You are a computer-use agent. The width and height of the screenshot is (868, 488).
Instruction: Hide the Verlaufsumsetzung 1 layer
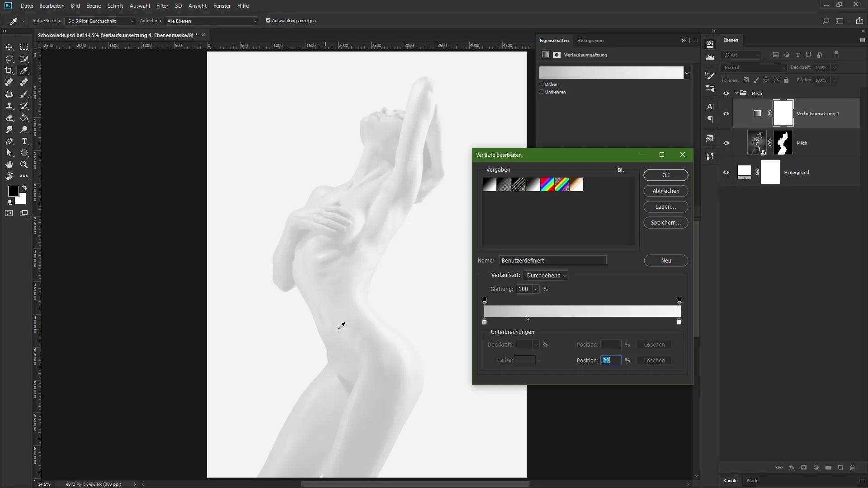click(726, 113)
